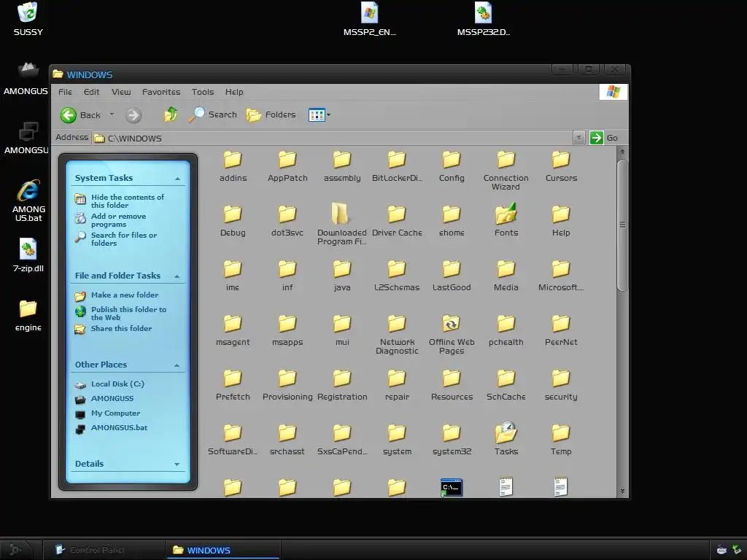747x560 pixels.
Task: Collapse the Other Places section
Action: [177, 365]
